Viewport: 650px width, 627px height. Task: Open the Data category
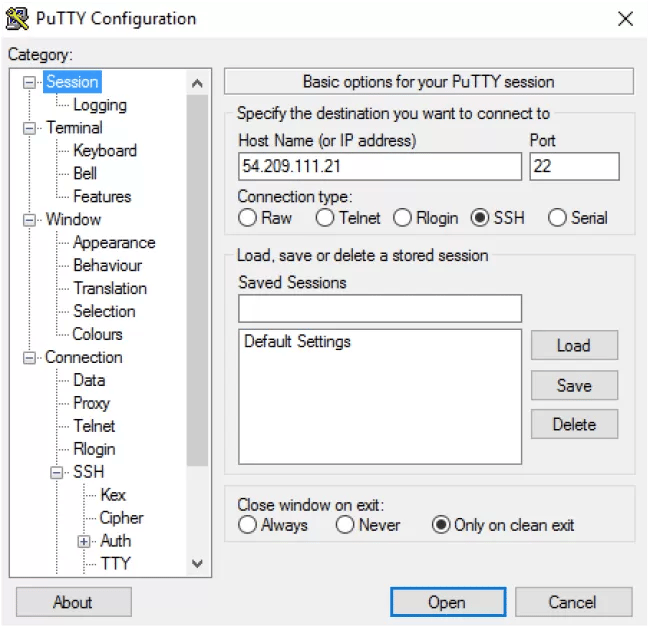pyautogui.click(x=89, y=380)
